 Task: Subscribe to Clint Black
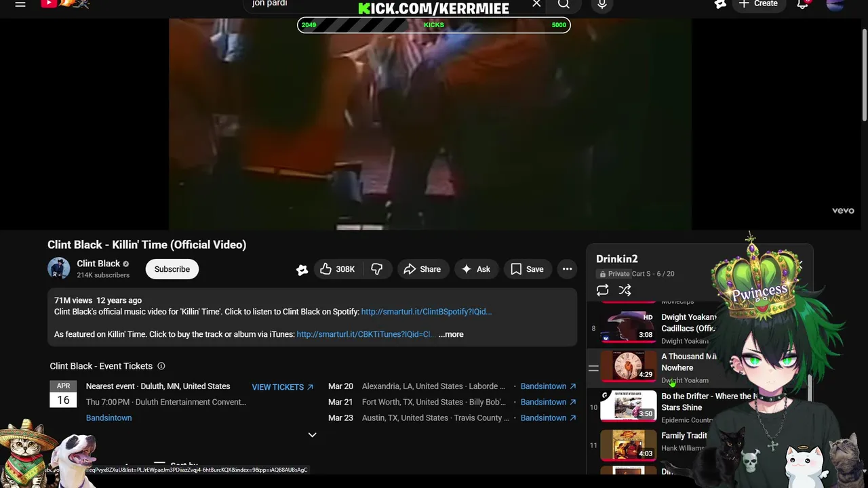172,269
